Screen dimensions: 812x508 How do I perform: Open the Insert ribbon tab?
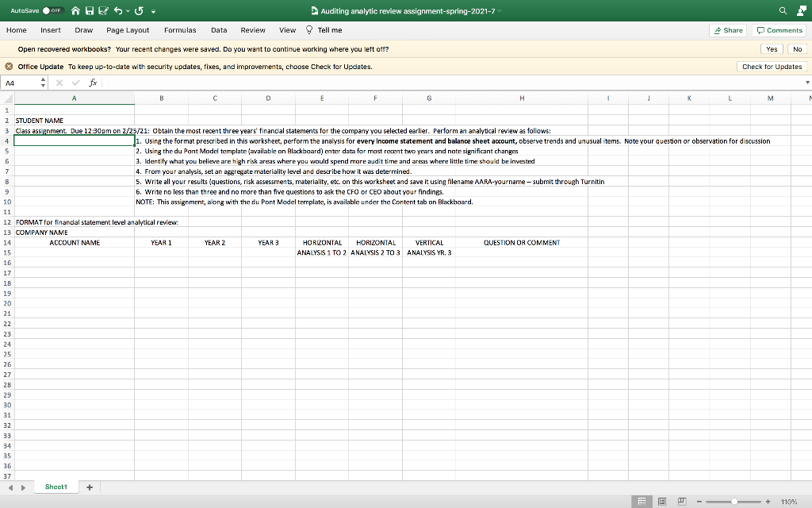click(51, 30)
